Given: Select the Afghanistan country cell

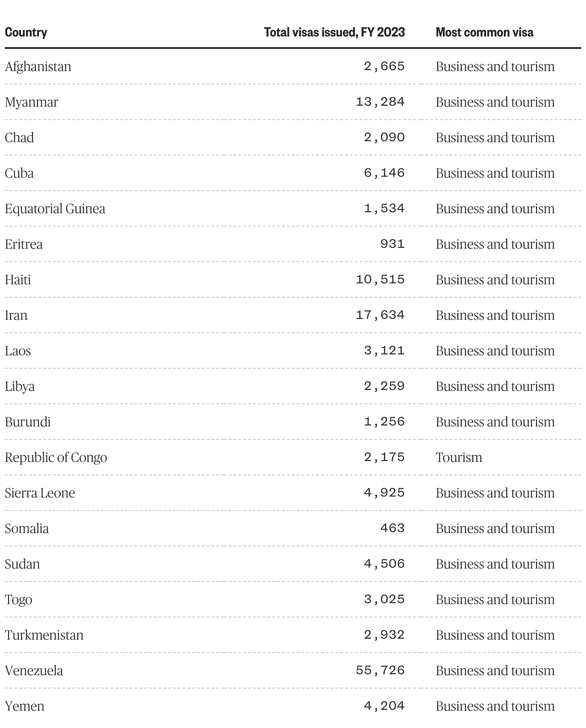Looking at the screenshot, I should (38, 67).
